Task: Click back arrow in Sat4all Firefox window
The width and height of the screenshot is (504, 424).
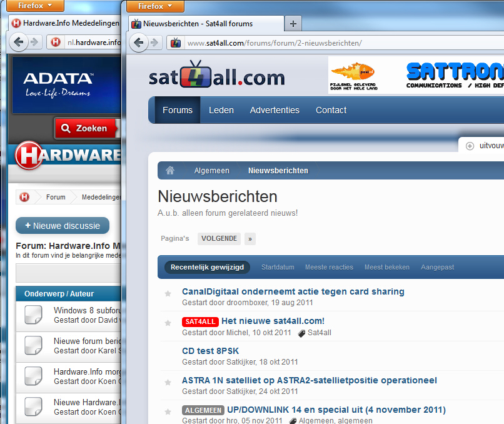Action: (139, 43)
